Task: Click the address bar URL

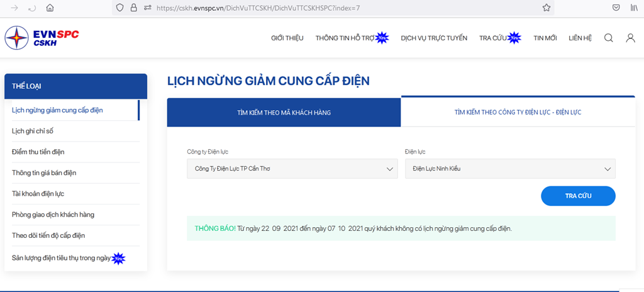Action: (x=258, y=8)
